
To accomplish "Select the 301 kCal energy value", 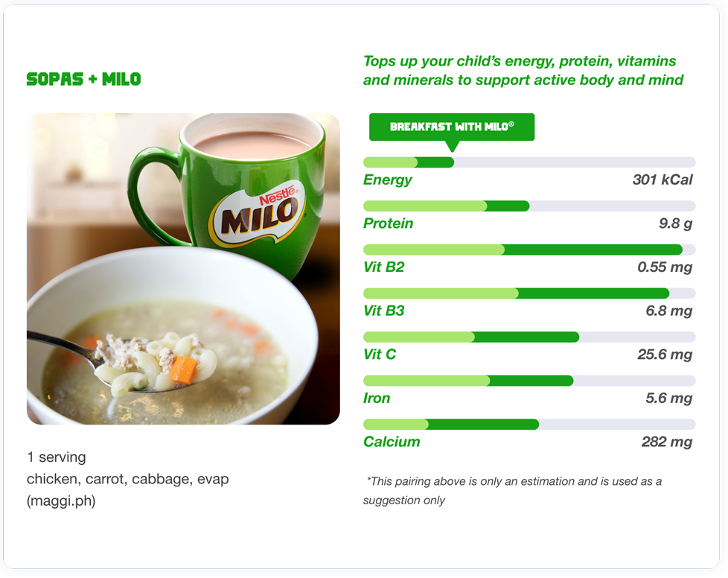I will pos(662,180).
